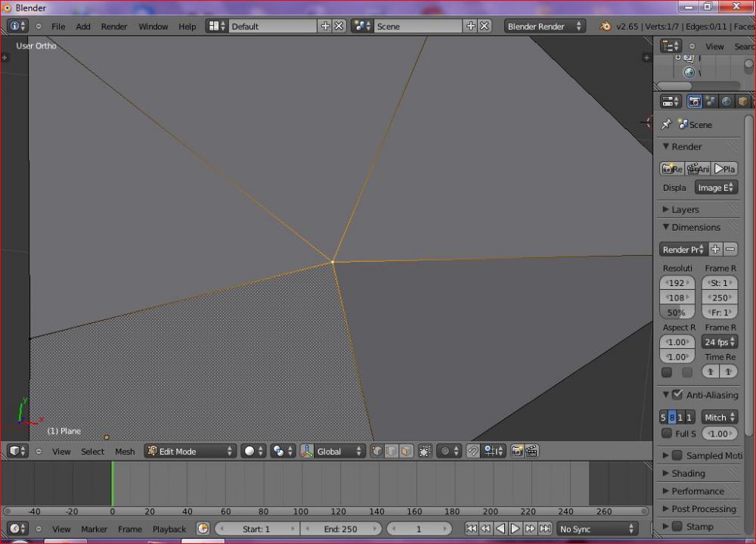Collapse the 3D View header menus
The image size is (756, 544).
point(39,451)
